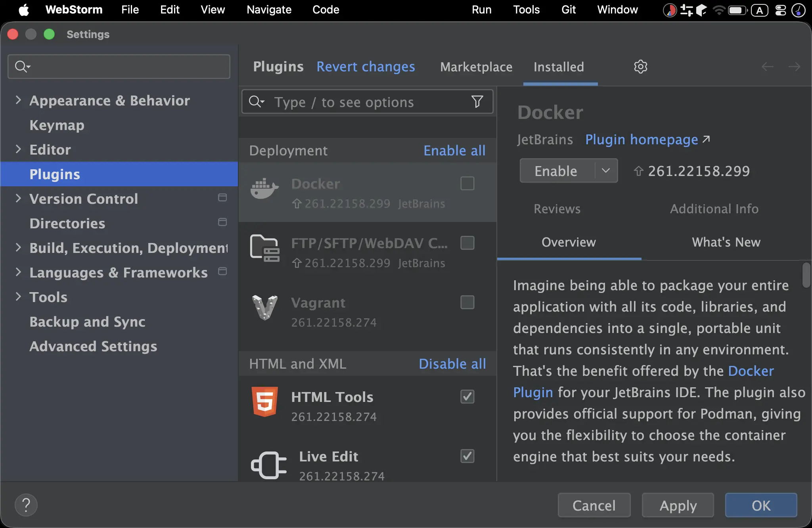Click the Directories project-level icon

point(222,222)
